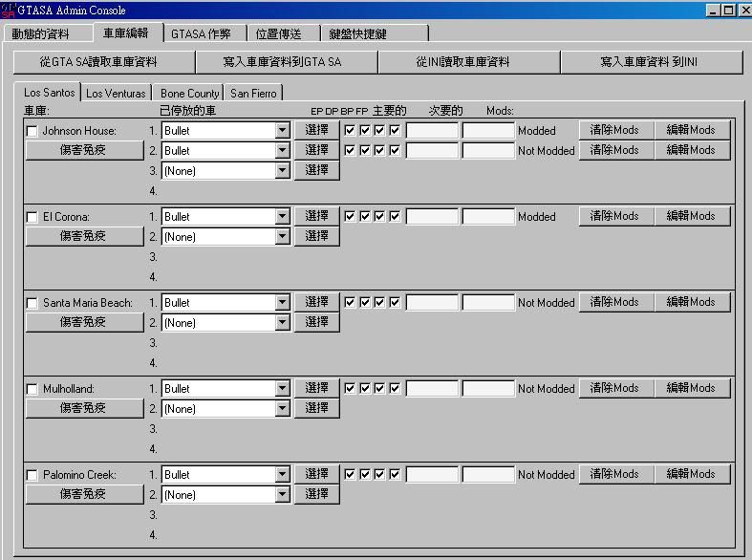Click 清除Mods for Johnson House slot 1
Viewport: 752px width, 560px height.
point(614,130)
